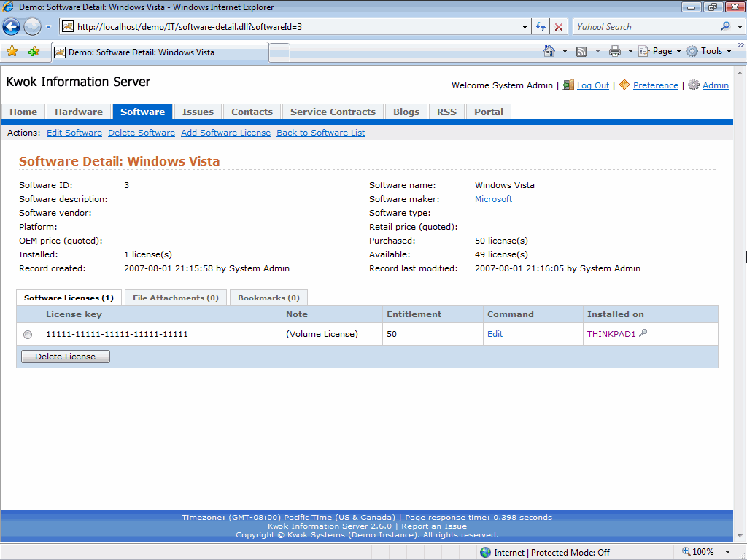Screen dimensions: 747x560
Task: Click the Preference diamond icon
Action: pyautogui.click(x=624, y=85)
